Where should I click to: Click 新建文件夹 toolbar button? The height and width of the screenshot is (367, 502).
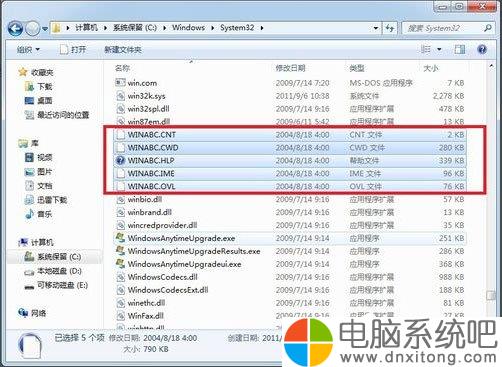[123, 50]
